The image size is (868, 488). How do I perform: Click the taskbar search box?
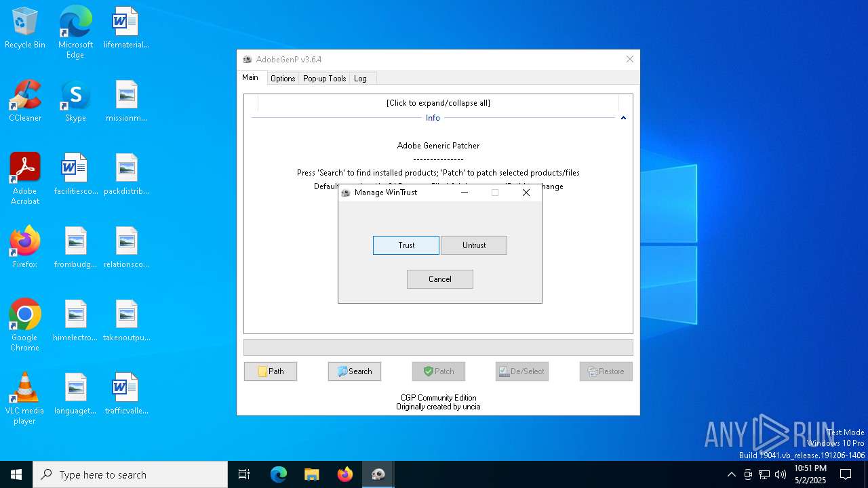tap(130, 474)
